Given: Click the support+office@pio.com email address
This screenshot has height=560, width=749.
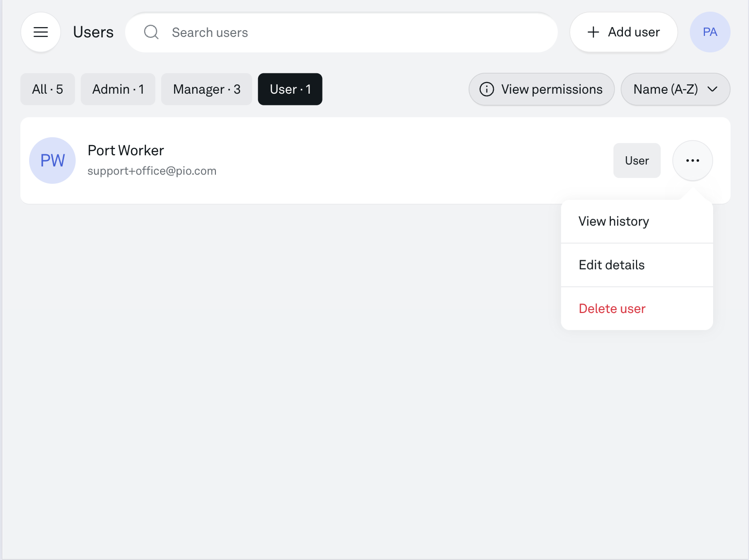Looking at the screenshot, I should click(x=152, y=171).
